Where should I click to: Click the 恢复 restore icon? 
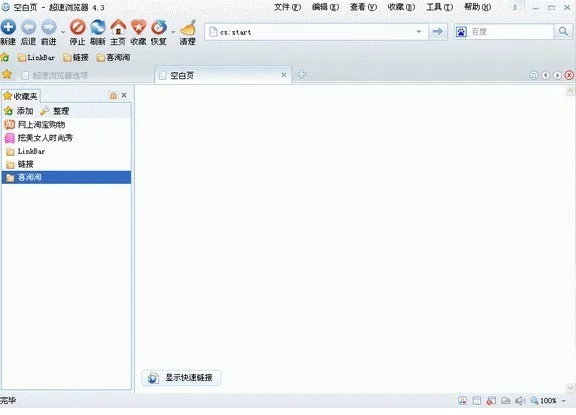159,28
